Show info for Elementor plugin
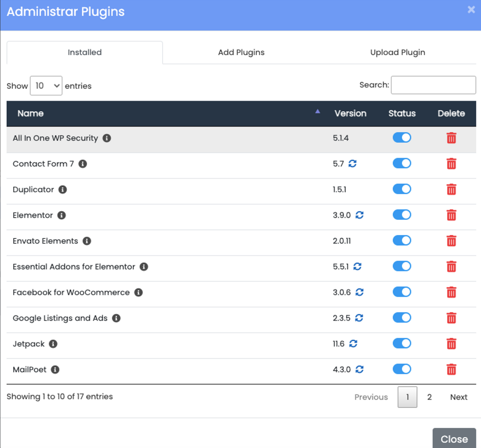The width and height of the screenshot is (481, 448). coord(62,215)
